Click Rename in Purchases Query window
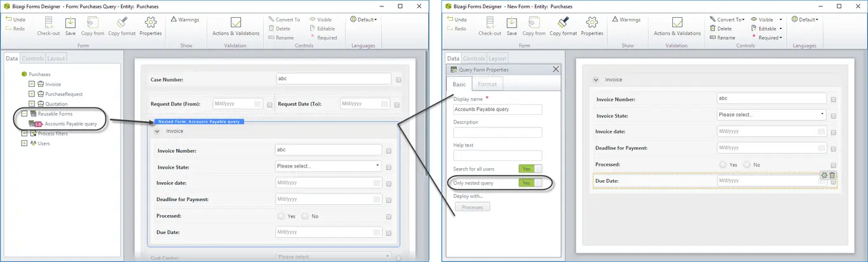 point(281,37)
